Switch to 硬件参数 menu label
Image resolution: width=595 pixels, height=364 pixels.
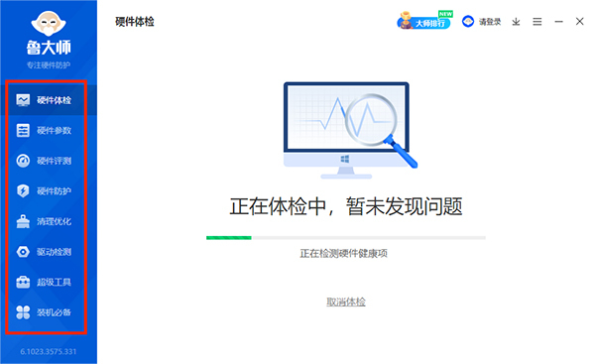coord(54,131)
